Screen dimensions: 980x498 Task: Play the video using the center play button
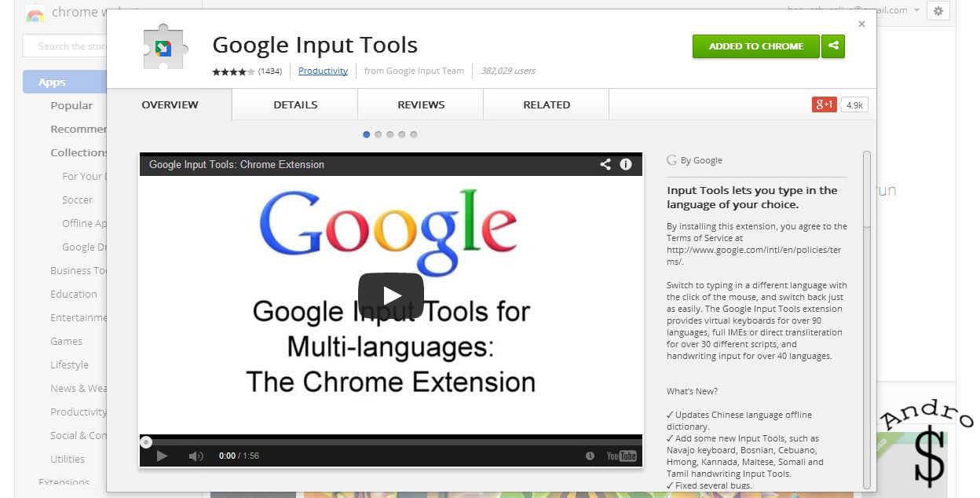pyautogui.click(x=390, y=295)
